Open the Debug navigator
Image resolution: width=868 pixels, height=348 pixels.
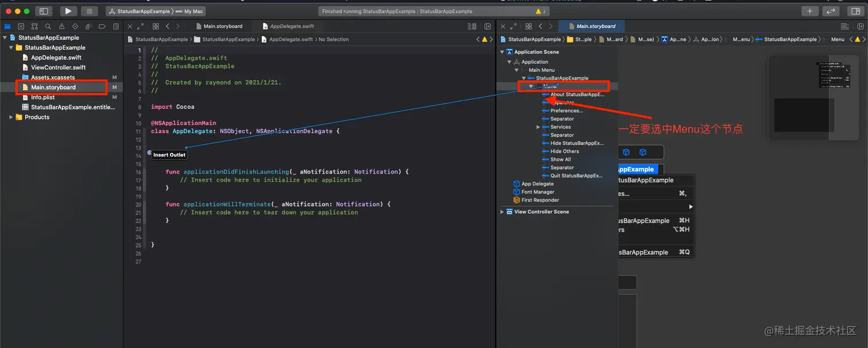coord(88,26)
